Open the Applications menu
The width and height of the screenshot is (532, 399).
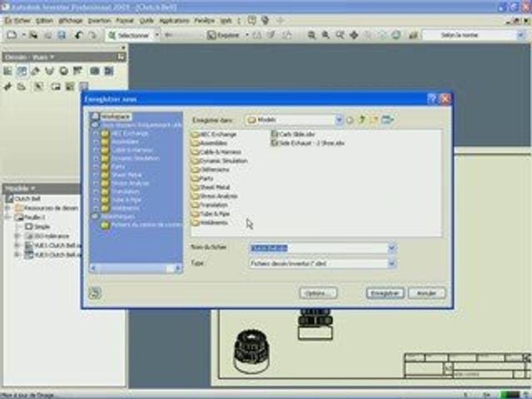point(174,21)
